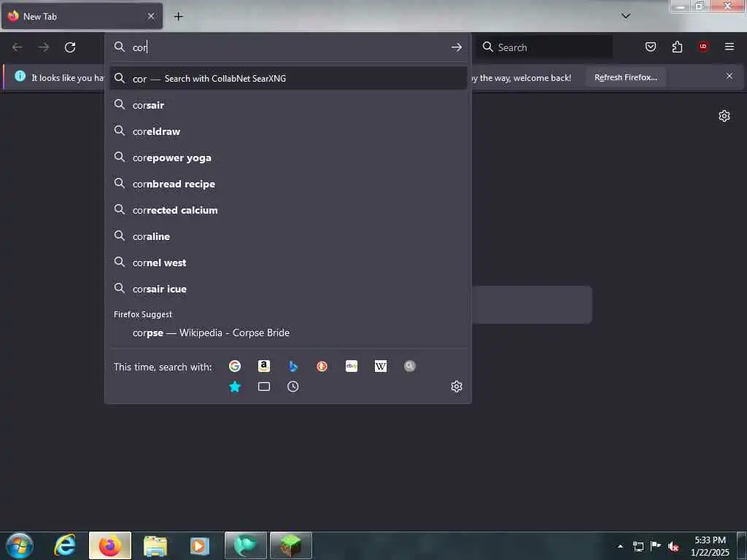
Task: Dismiss the welcome back notification bar
Action: pos(729,76)
